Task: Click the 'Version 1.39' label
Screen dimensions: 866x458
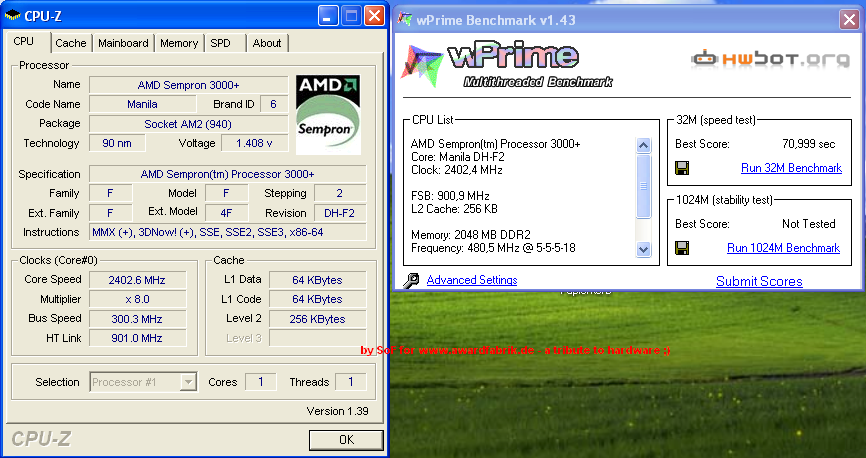Action: 337,411
